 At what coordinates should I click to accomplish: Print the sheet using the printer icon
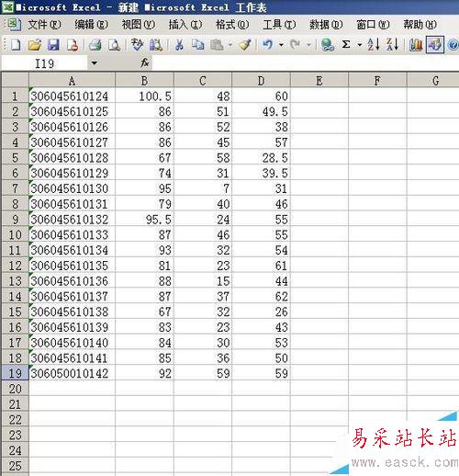click(95, 45)
